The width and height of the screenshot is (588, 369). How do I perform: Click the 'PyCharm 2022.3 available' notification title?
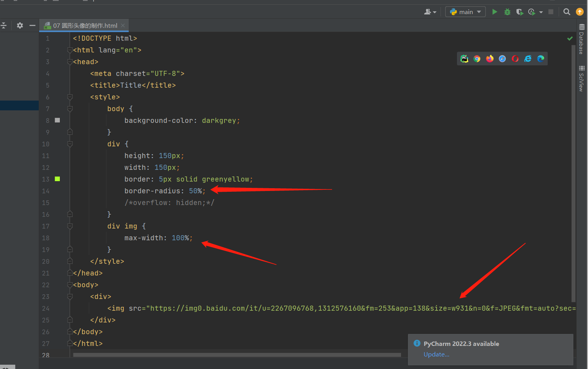tap(461, 344)
